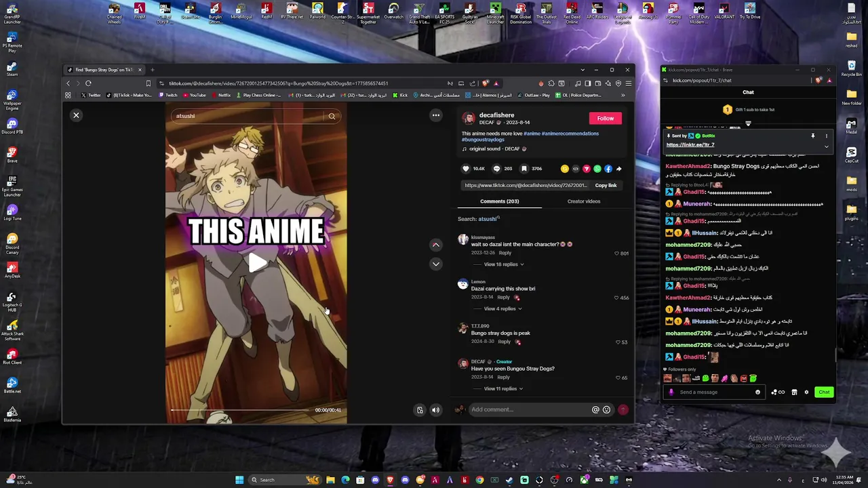Like 'Dazai carrying this show' comment
868x488 pixels.
pos(616,298)
